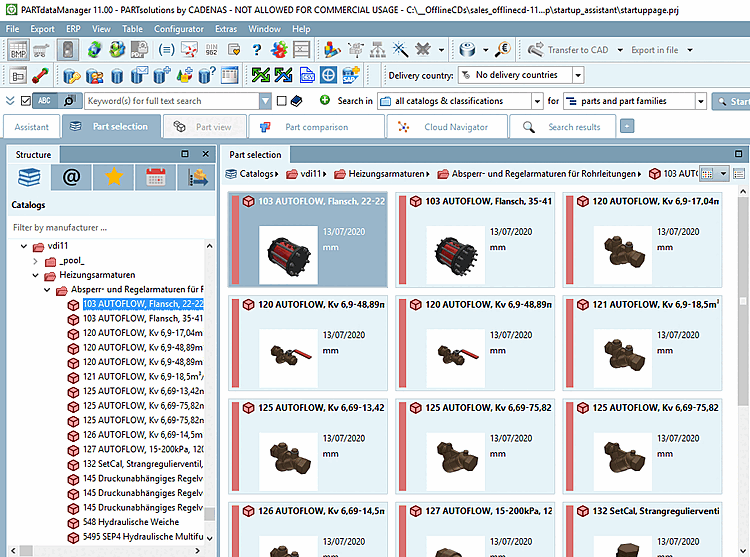Open the Delivery country dropdown

[x=578, y=75]
